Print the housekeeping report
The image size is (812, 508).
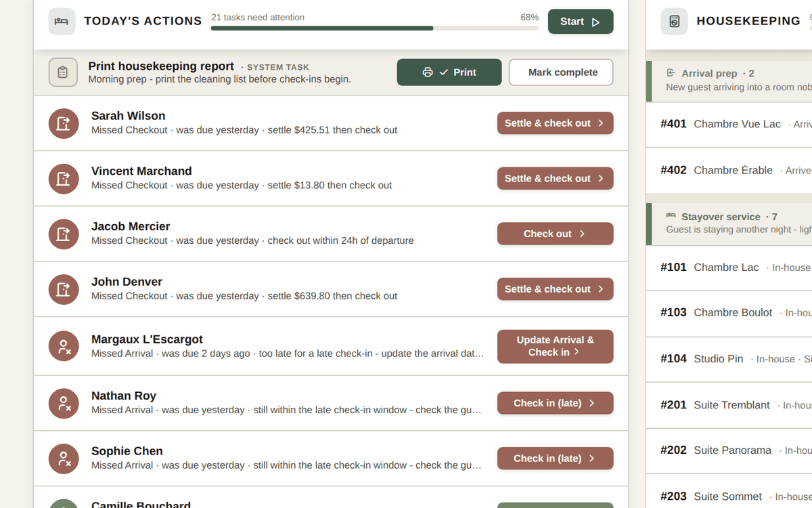click(449, 72)
